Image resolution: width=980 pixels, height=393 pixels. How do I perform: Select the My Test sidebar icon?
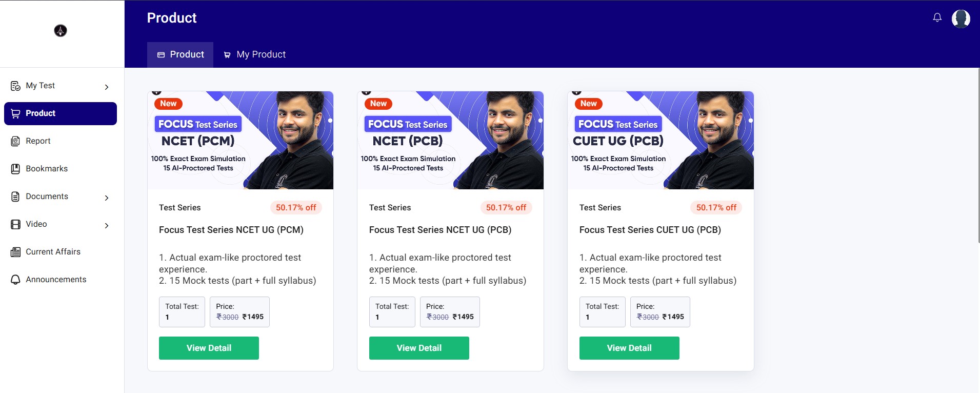(x=15, y=86)
